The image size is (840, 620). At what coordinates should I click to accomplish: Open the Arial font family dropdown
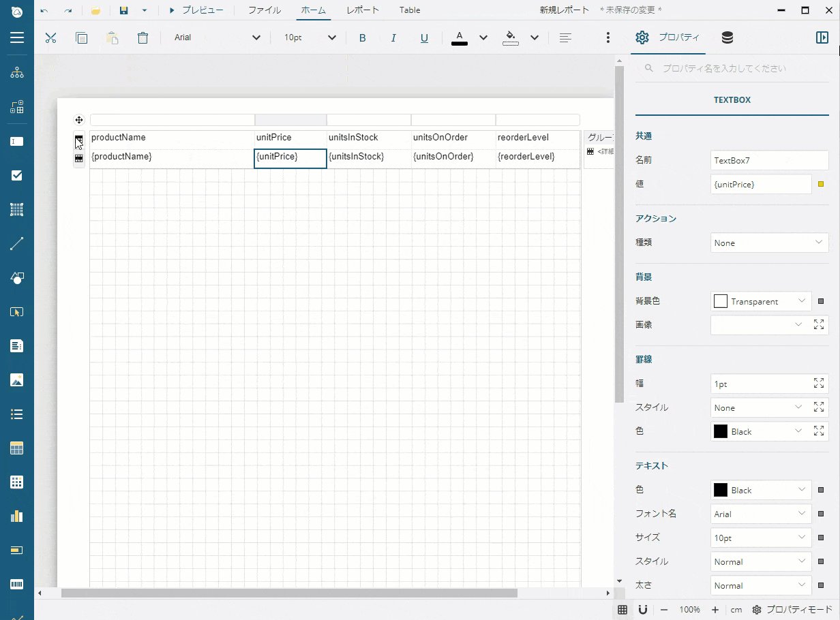coord(217,38)
